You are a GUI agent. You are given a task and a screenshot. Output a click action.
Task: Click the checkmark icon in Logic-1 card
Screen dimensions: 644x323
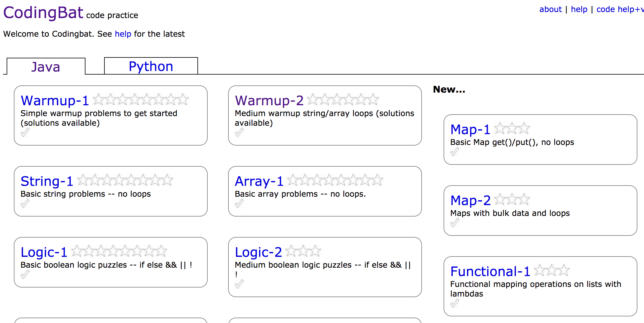pyautogui.click(x=25, y=274)
